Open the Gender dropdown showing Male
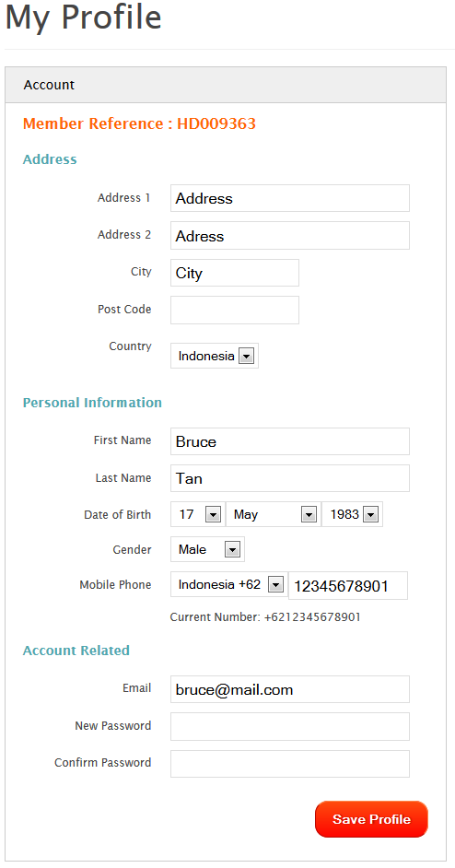The image size is (455, 868). tap(207, 550)
